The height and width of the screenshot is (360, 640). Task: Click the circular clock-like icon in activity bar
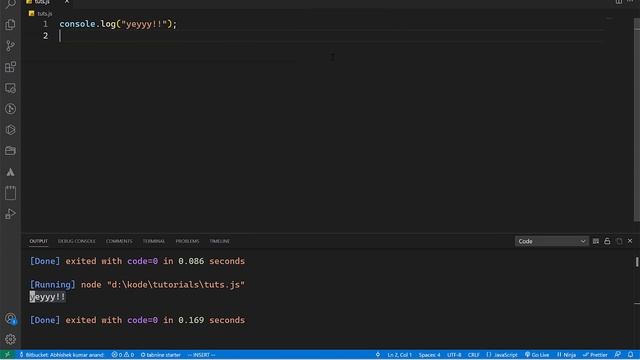click(x=10, y=109)
